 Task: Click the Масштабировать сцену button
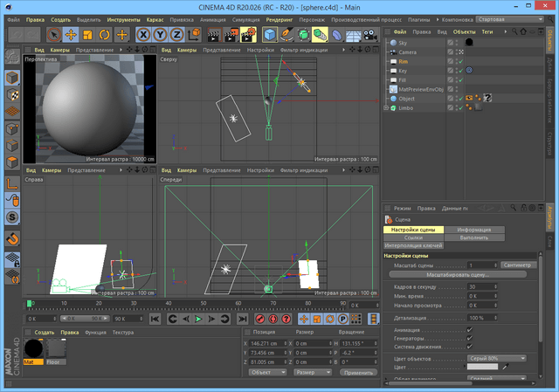coord(459,274)
